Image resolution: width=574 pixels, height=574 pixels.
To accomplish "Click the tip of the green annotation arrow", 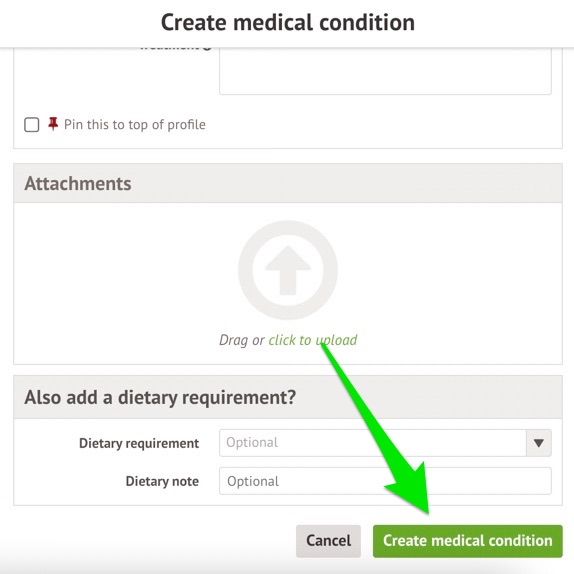I will coord(427,512).
